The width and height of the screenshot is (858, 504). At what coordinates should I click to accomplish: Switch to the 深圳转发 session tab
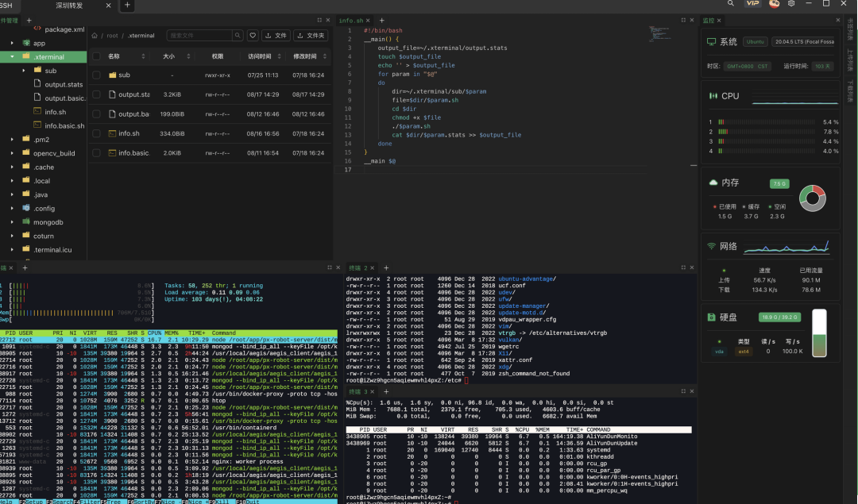[69, 6]
